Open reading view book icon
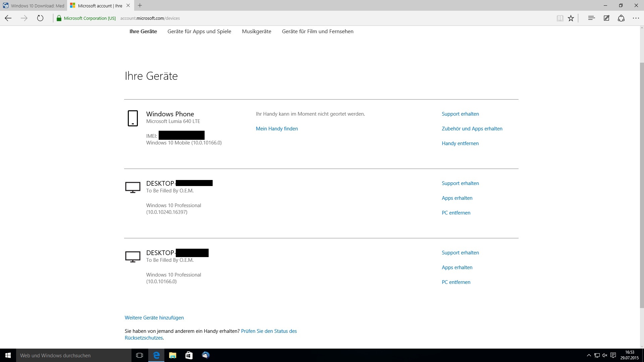 (560, 18)
